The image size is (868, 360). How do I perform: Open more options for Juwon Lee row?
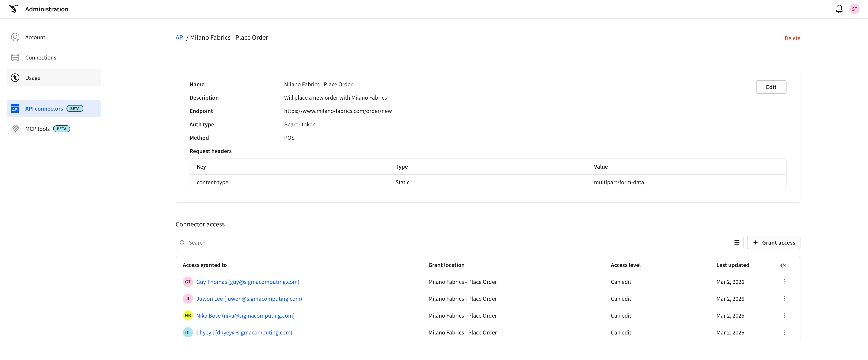click(784, 299)
